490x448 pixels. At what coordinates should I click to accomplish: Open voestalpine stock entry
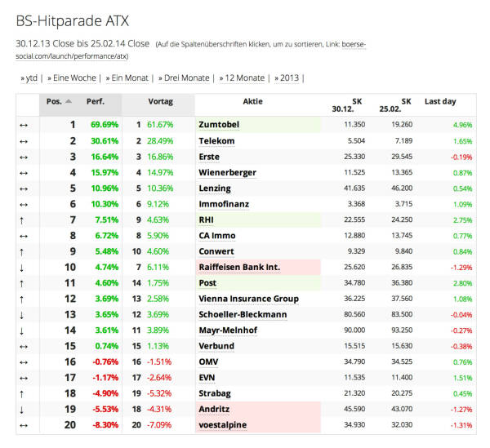click(223, 425)
